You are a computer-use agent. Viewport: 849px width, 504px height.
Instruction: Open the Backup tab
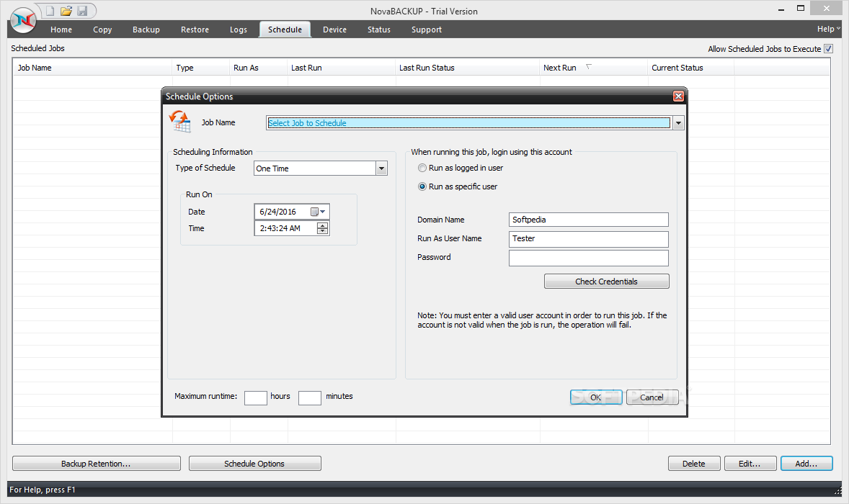(x=146, y=30)
